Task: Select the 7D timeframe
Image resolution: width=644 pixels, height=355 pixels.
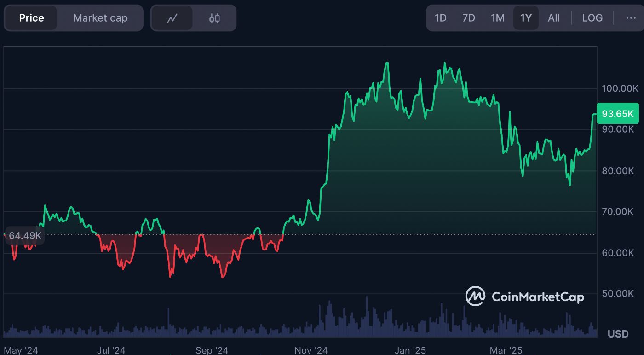Action: point(469,18)
